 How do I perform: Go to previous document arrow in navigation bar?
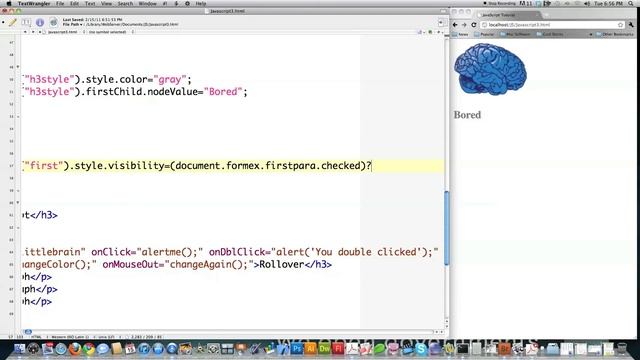tap(25, 32)
